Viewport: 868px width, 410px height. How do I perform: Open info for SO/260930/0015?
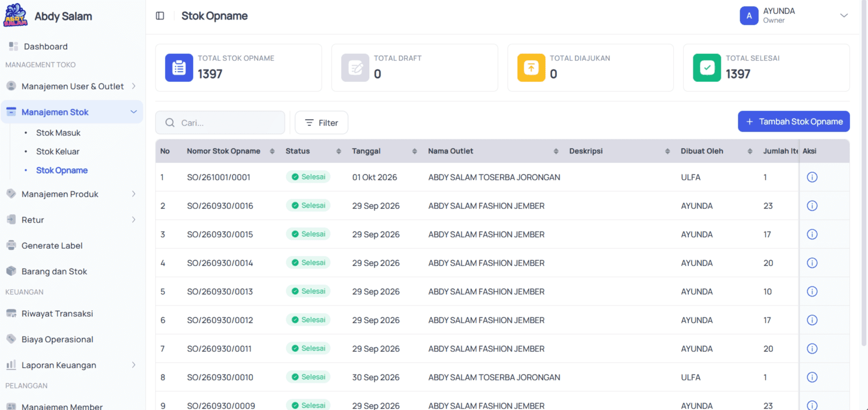[812, 234]
